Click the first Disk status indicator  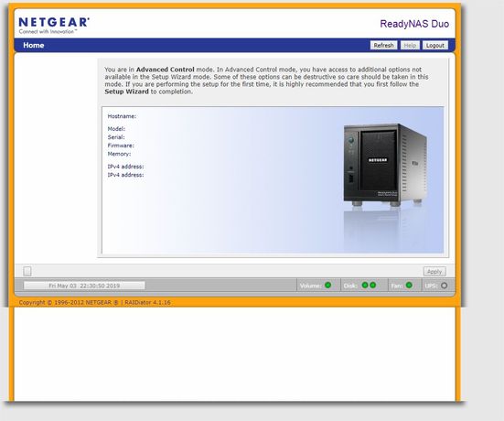point(365,286)
